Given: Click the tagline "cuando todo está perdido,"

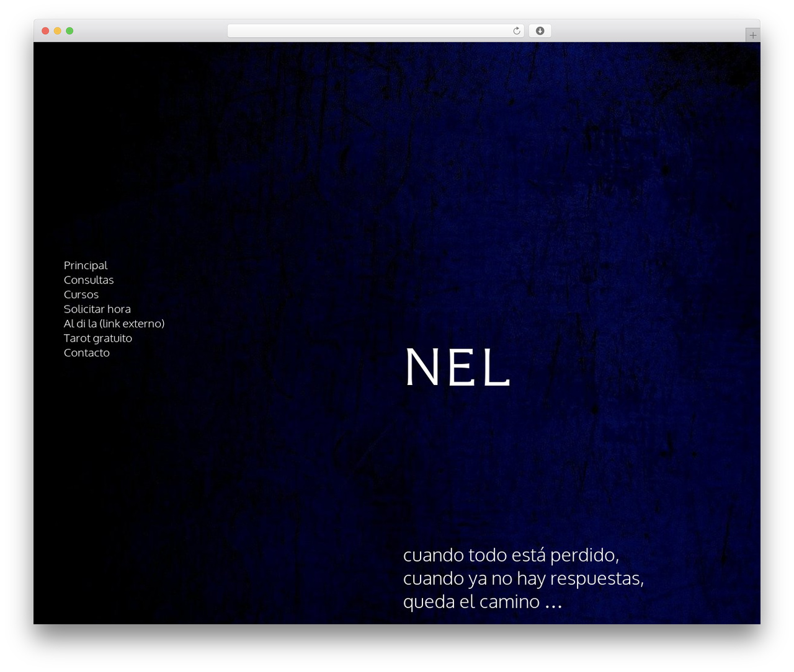Looking at the screenshot, I should tap(511, 555).
